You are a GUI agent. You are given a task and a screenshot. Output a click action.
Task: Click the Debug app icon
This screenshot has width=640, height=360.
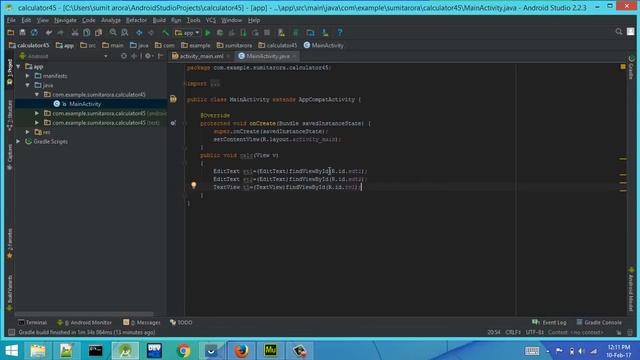(x=220, y=33)
